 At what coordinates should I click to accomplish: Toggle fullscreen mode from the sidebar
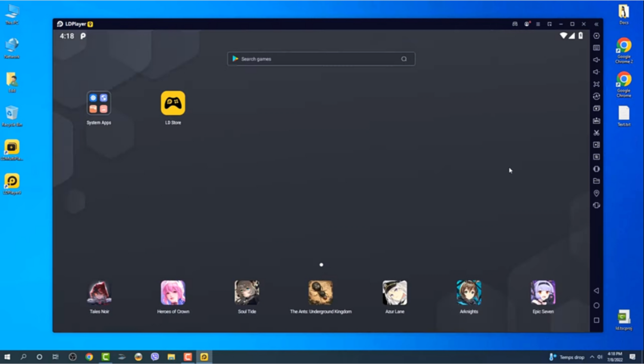596,84
